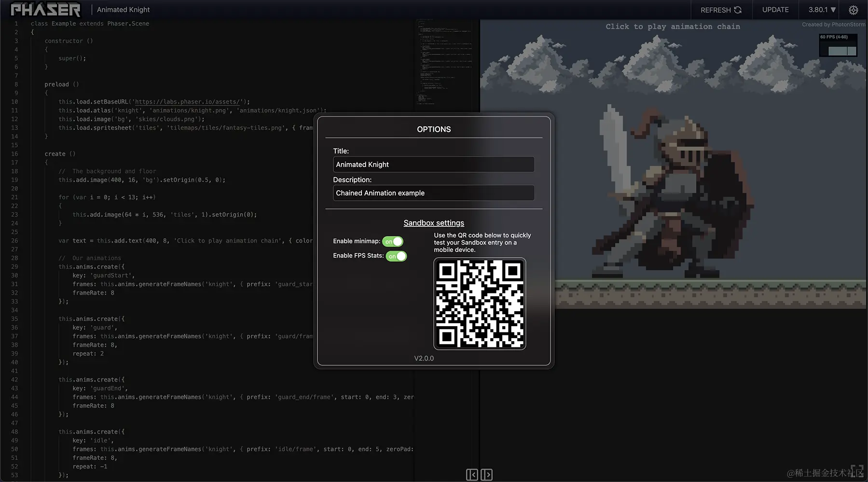The height and width of the screenshot is (482, 868).
Task: Toggle the Enable minimap switch
Action: point(393,241)
